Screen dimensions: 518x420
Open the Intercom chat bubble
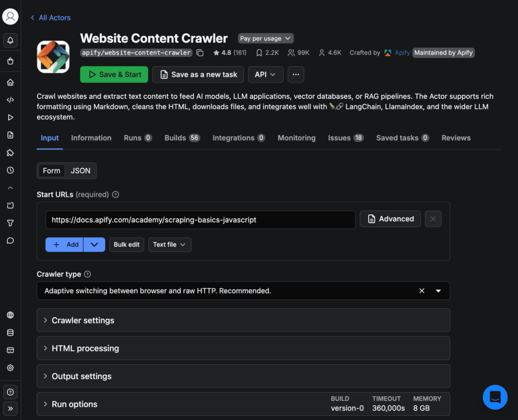495,397
